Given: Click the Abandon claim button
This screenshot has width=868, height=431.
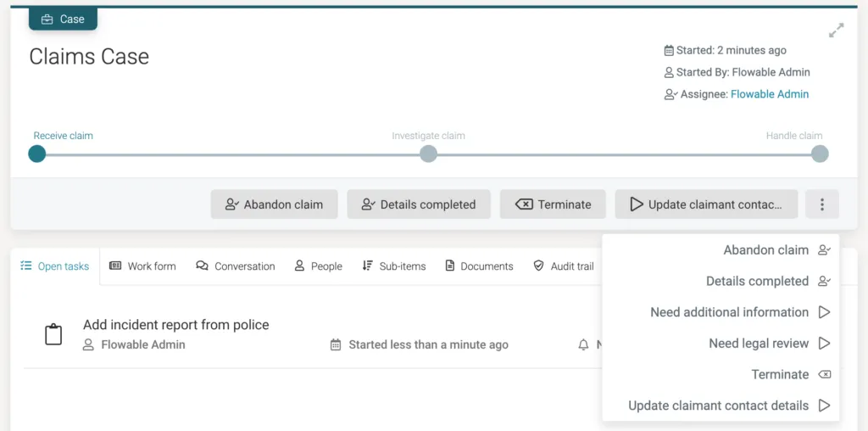Looking at the screenshot, I should 274,204.
